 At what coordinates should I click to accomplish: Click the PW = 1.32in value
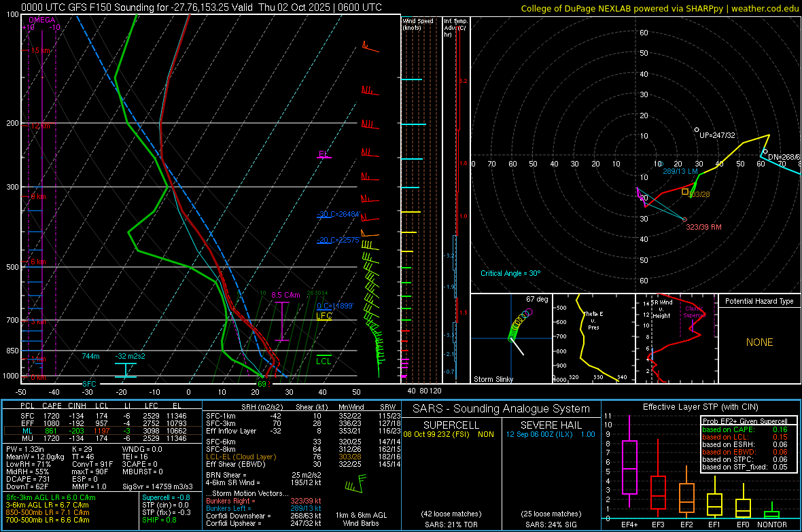pyautogui.click(x=27, y=449)
